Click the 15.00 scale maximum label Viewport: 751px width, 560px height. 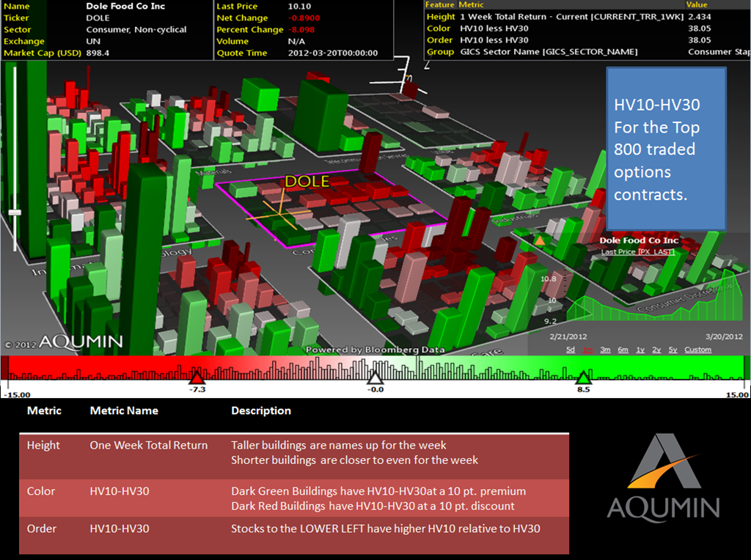pos(736,395)
